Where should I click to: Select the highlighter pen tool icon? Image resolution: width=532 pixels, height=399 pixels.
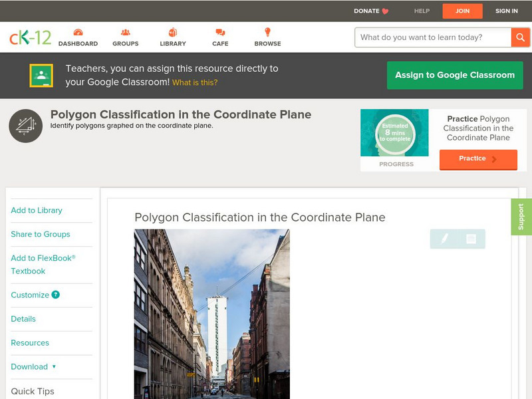[x=444, y=239]
